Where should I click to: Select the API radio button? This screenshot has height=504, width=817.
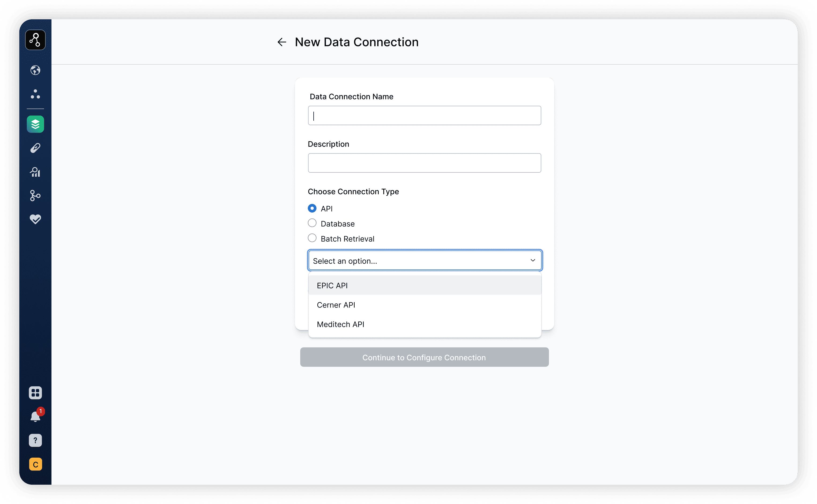click(x=312, y=208)
